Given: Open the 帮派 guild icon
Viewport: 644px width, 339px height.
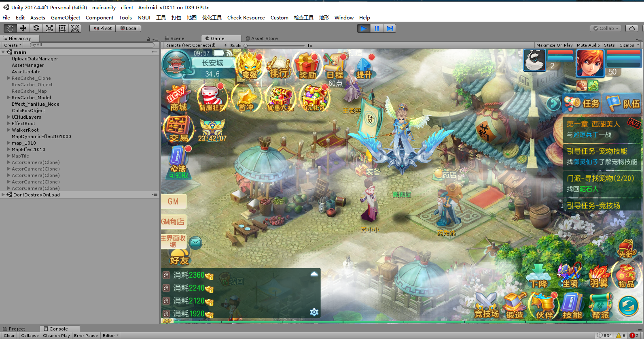Looking at the screenshot, I should 600,306.
